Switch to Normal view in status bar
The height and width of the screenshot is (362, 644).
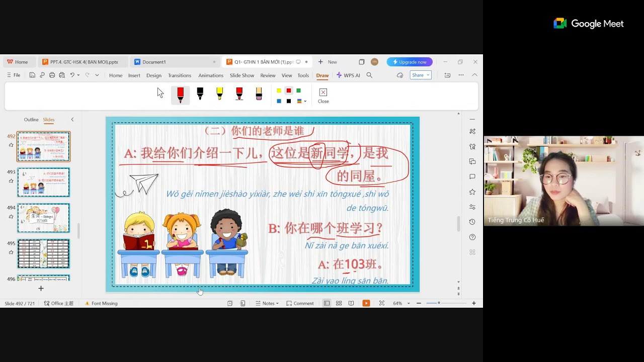pos(327,303)
